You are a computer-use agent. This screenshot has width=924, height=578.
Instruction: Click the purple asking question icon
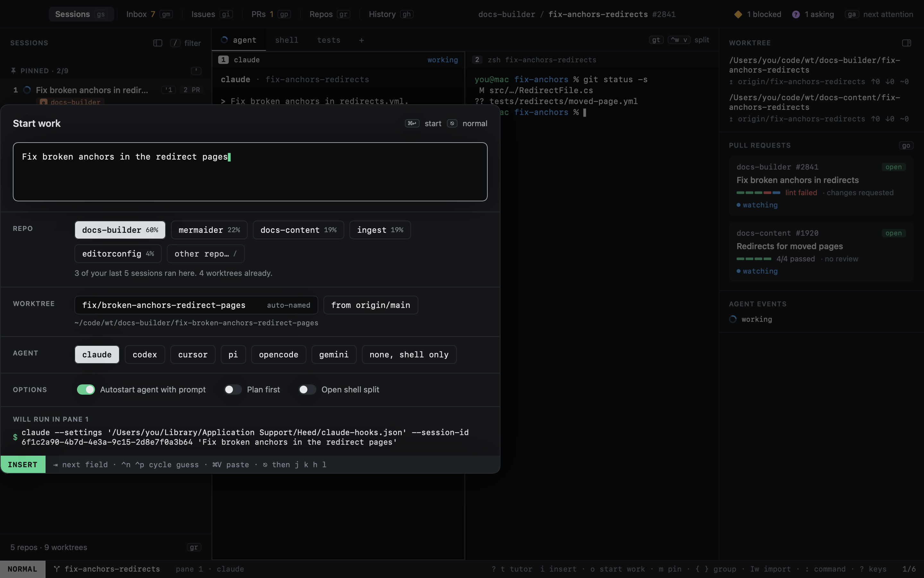[x=796, y=14]
